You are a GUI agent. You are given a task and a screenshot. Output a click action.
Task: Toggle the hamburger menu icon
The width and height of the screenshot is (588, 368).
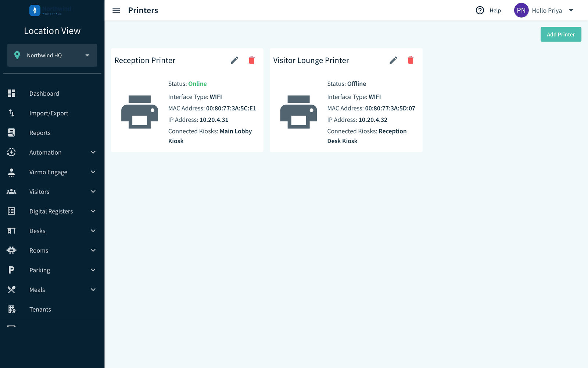116,10
